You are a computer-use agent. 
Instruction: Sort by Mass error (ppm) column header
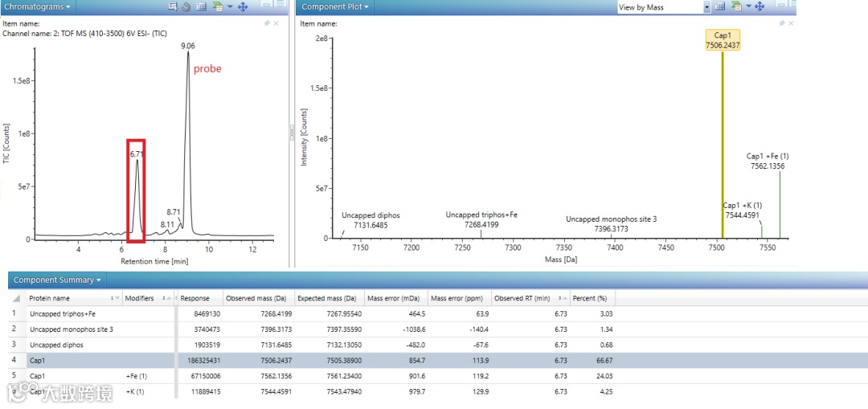tap(460, 298)
